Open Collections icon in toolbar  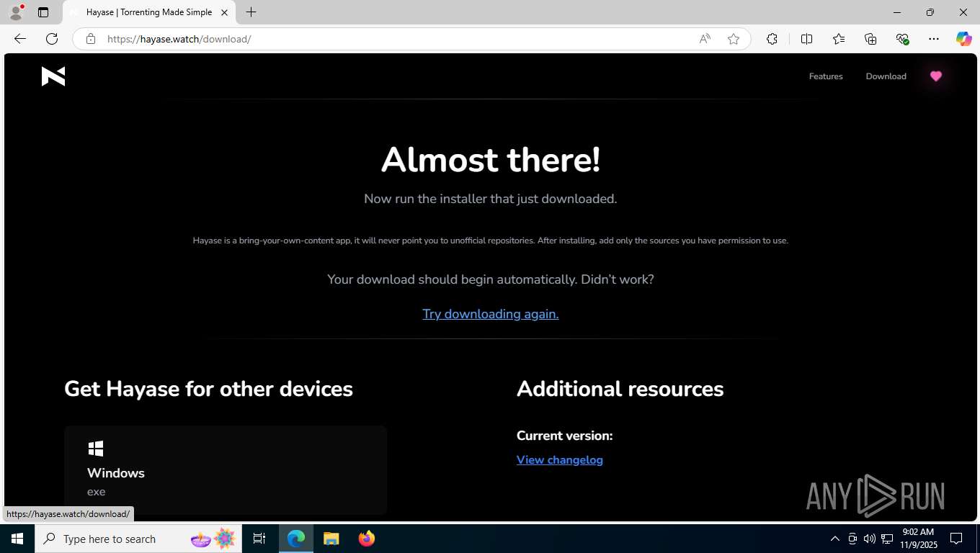point(870,39)
